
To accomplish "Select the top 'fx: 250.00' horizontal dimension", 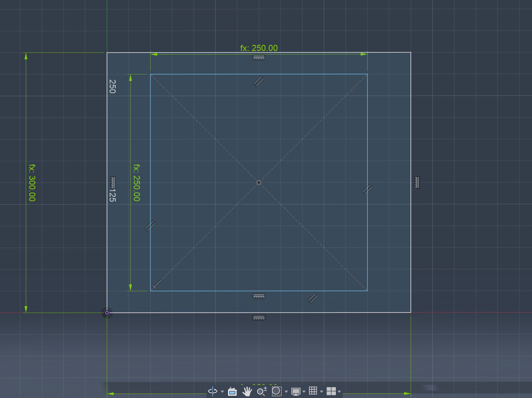I will 259,48.
